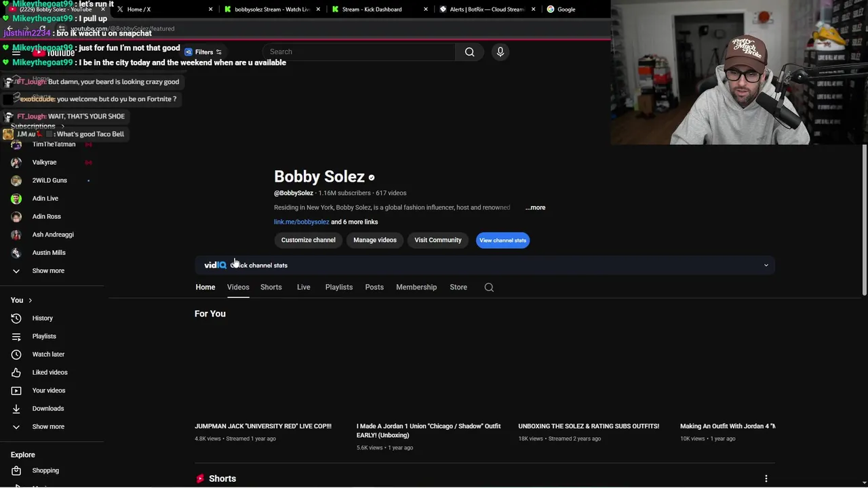Click the Watch later clock icon
The height and width of the screenshot is (488, 868).
[x=16, y=354]
